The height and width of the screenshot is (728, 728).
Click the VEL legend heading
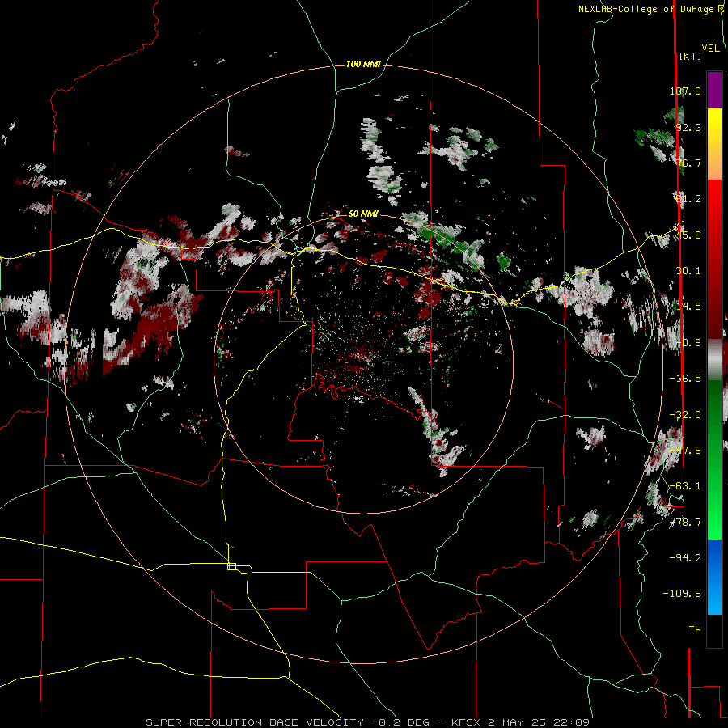click(x=711, y=49)
